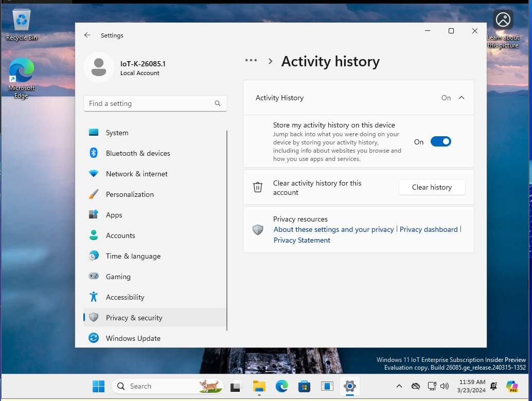Open Task View from the taskbar
Image resolution: width=532 pixels, height=401 pixels.
(x=236, y=386)
